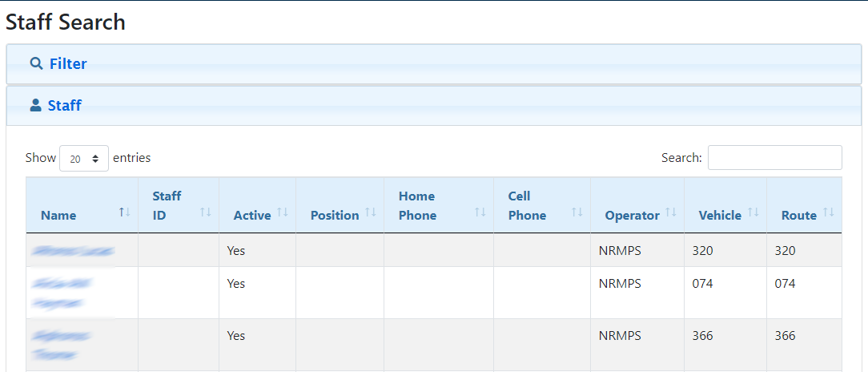
Task: Sort by Active column arrows
Action: pos(282,212)
